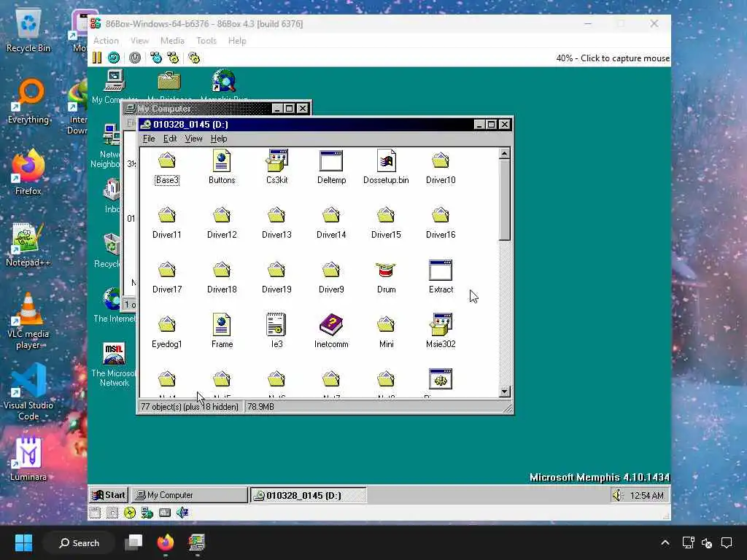747x560 pixels.
Task: Click the vertical scrollbar thumb in D: window
Action: point(505,200)
